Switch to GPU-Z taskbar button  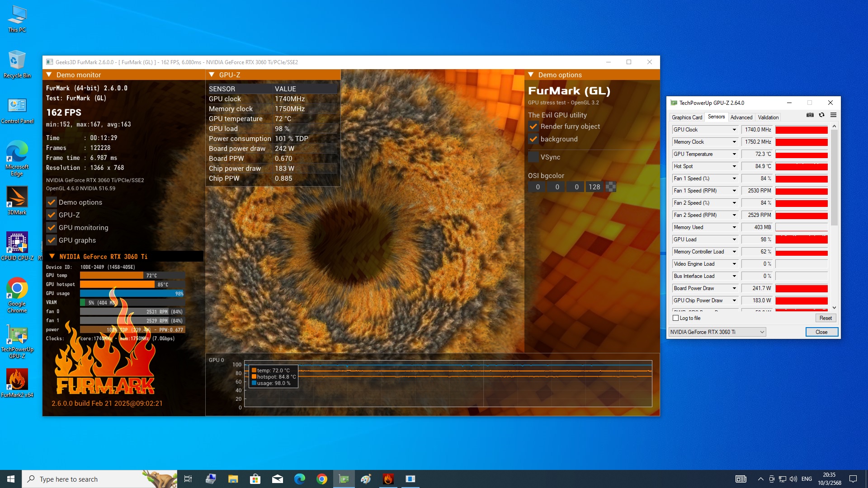click(344, 479)
